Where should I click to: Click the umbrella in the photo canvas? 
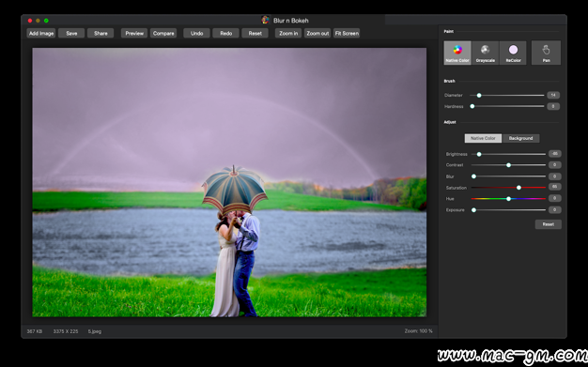[234, 190]
